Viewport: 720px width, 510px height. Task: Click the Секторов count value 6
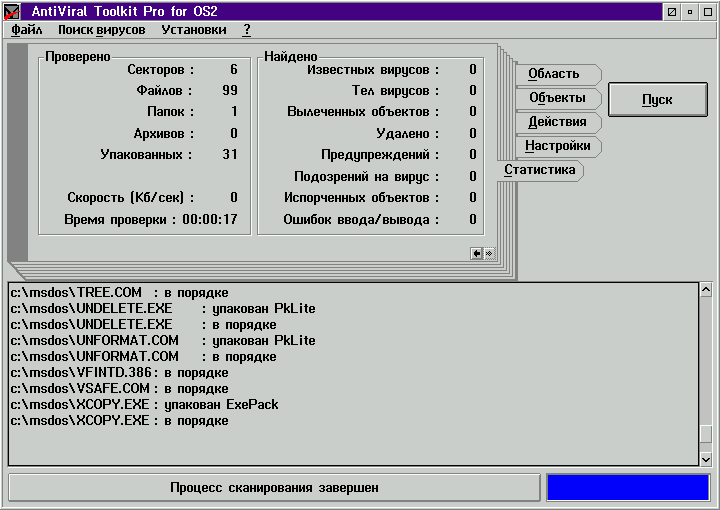(234, 70)
